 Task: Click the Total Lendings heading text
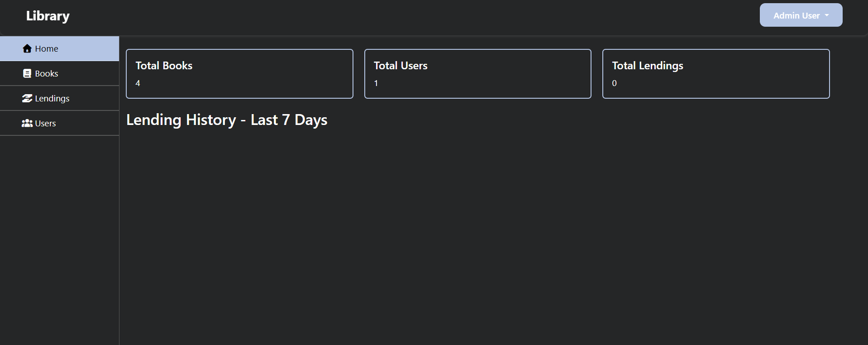tap(648, 66)
